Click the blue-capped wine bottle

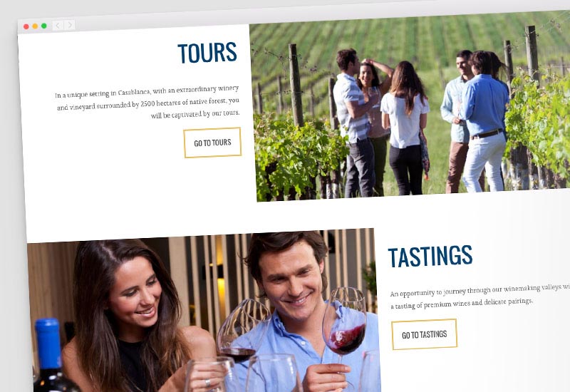pos(52,356)
